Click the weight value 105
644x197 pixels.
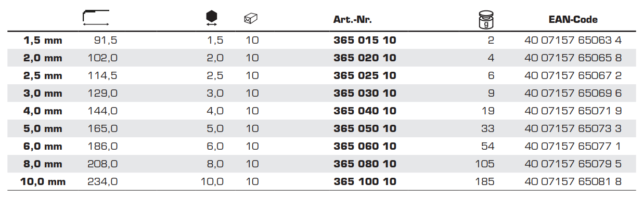point(485,164)
